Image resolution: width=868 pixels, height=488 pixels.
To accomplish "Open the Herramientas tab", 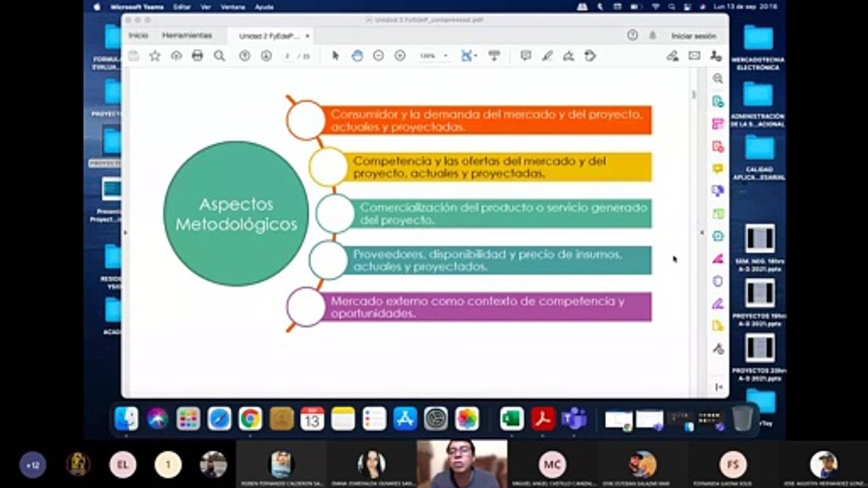I will click(x=186, y=35).
